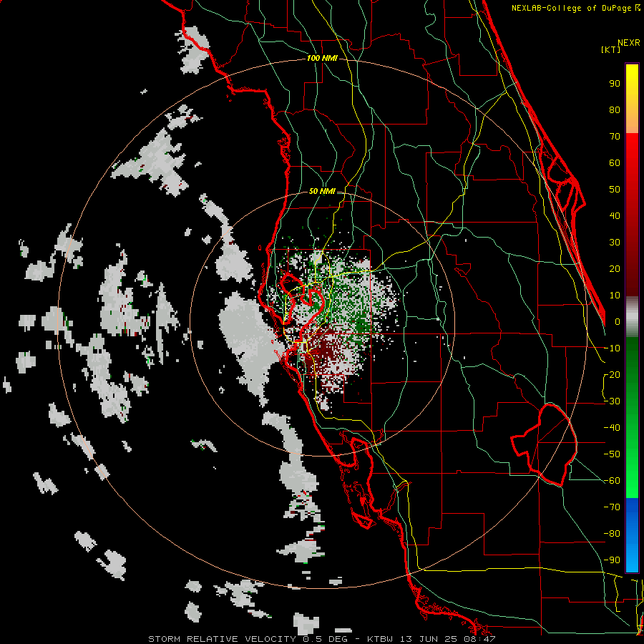
Task: Click the positive 30 knot scale value
Action: [x=615, y=243]
